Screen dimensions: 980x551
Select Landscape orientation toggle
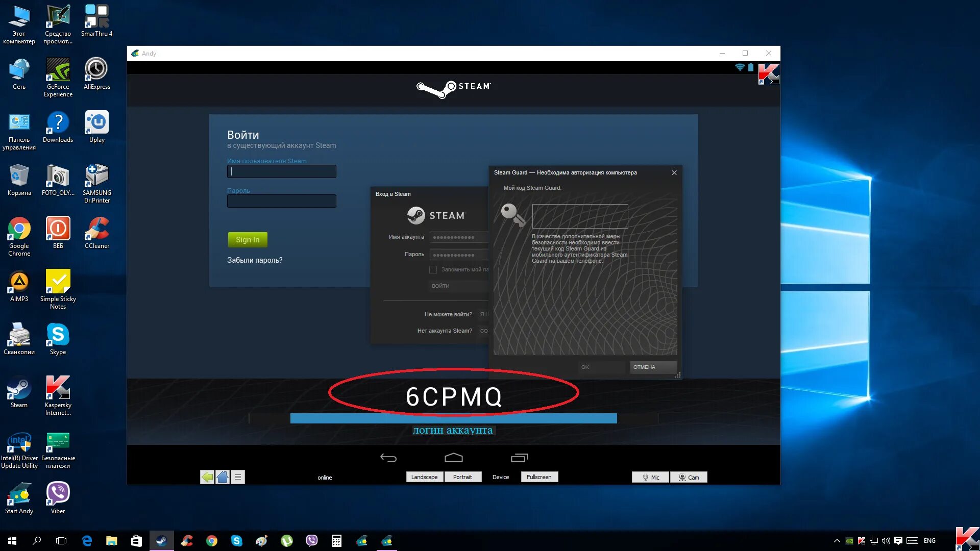(x=425, y=477)
